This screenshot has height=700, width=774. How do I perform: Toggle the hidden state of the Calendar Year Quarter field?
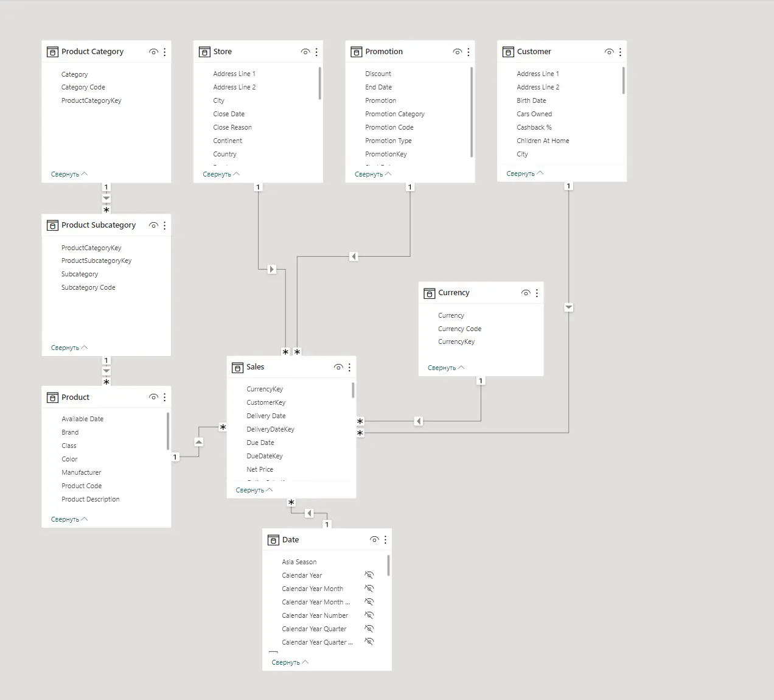(369, 628)
